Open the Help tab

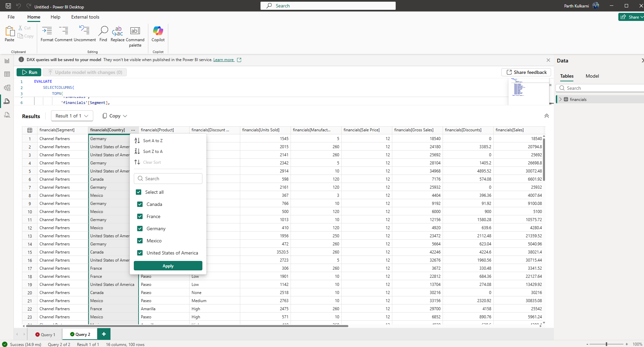tap(55, 17)
